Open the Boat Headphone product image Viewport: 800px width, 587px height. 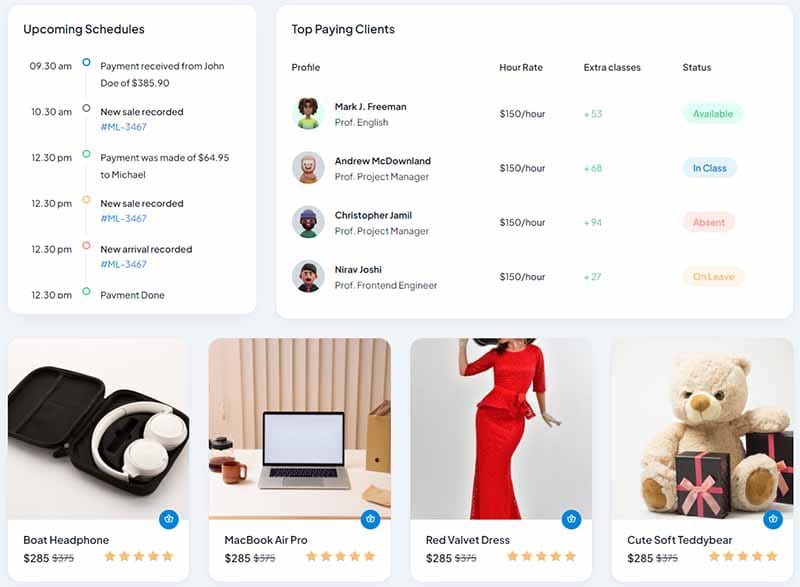(x=98, y=428)
